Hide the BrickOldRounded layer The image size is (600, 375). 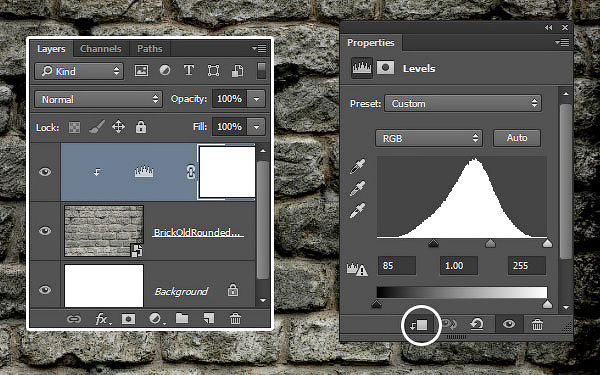coord(45,231)
